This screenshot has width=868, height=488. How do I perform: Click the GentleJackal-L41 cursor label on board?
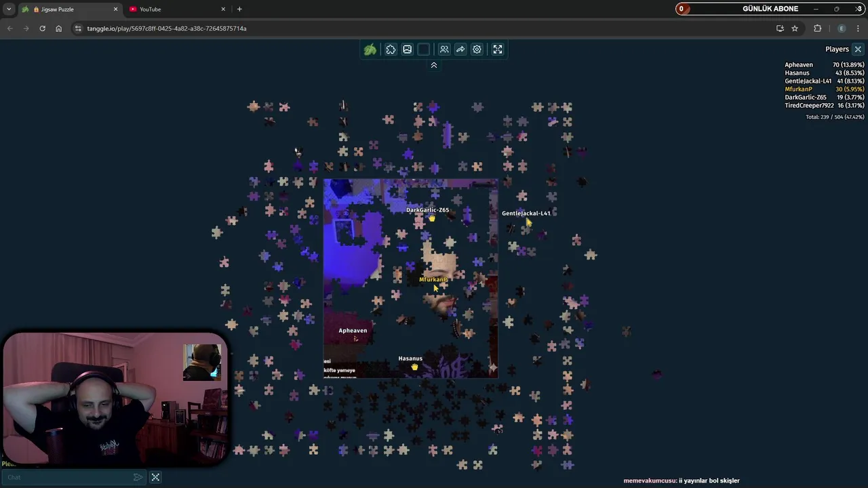[526, 213]
